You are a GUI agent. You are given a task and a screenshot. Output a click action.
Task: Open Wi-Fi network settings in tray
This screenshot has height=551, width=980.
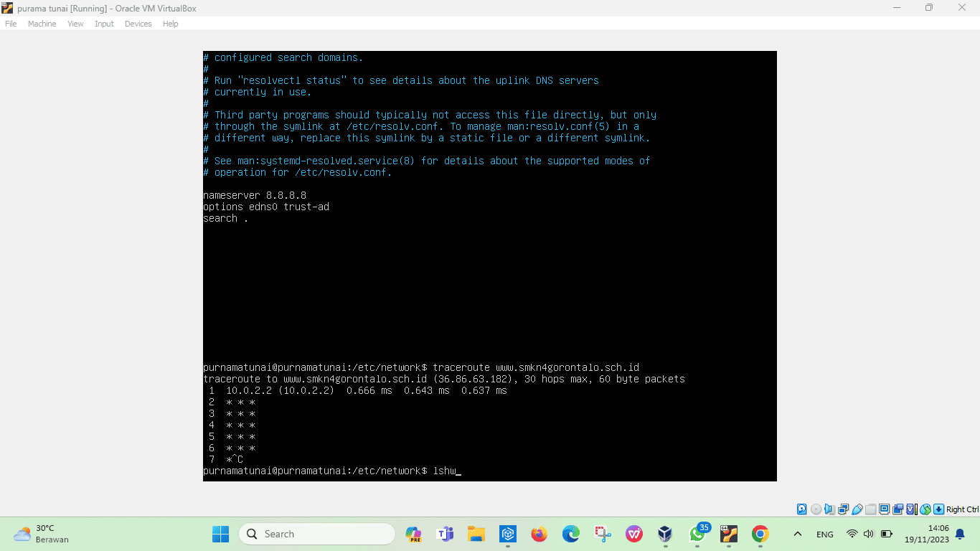tap(852, 534)
